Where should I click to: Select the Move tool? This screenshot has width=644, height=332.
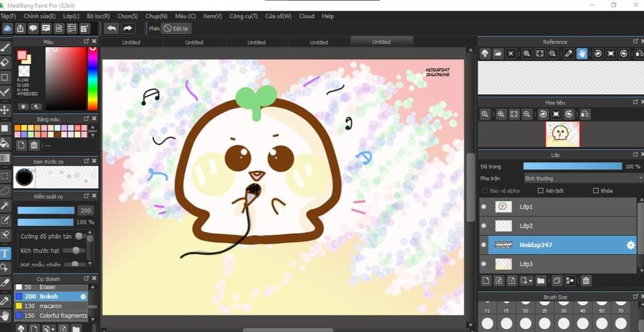[4, 109]
